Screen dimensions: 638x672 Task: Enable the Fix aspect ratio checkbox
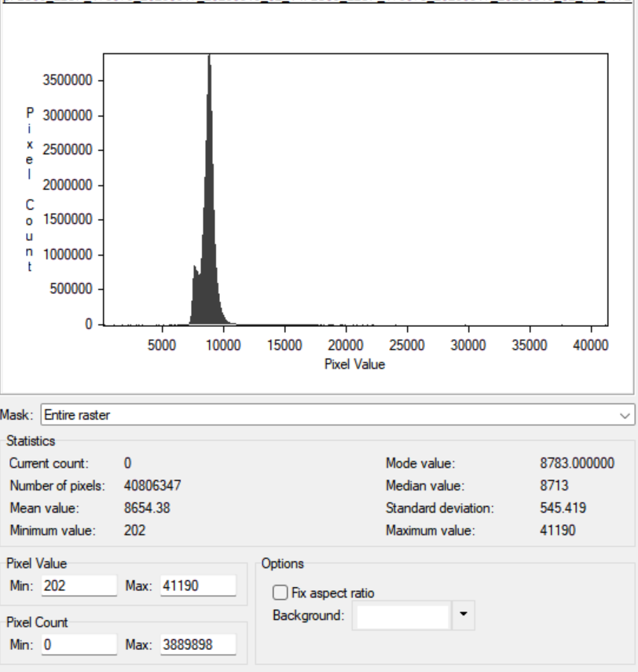(280, 593)
